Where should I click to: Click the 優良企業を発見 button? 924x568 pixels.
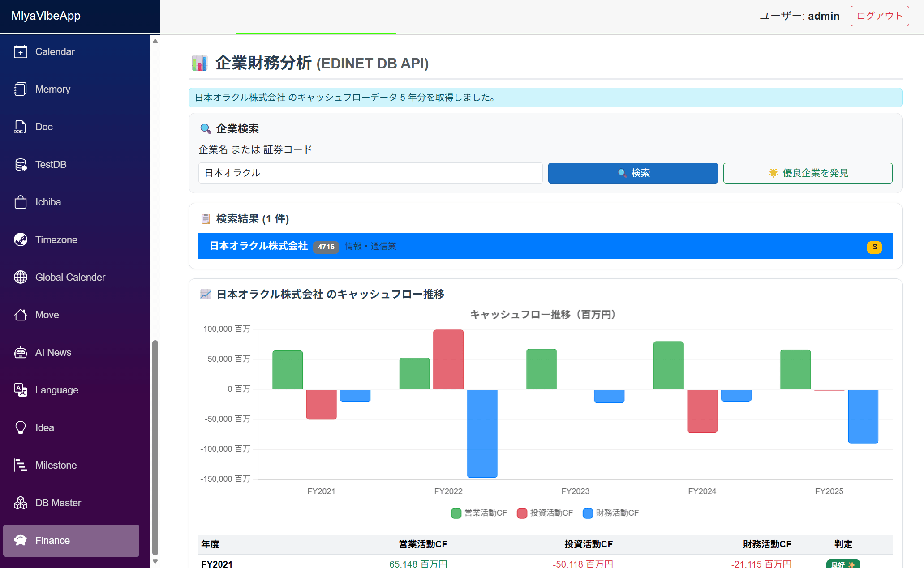coord(807,173)
